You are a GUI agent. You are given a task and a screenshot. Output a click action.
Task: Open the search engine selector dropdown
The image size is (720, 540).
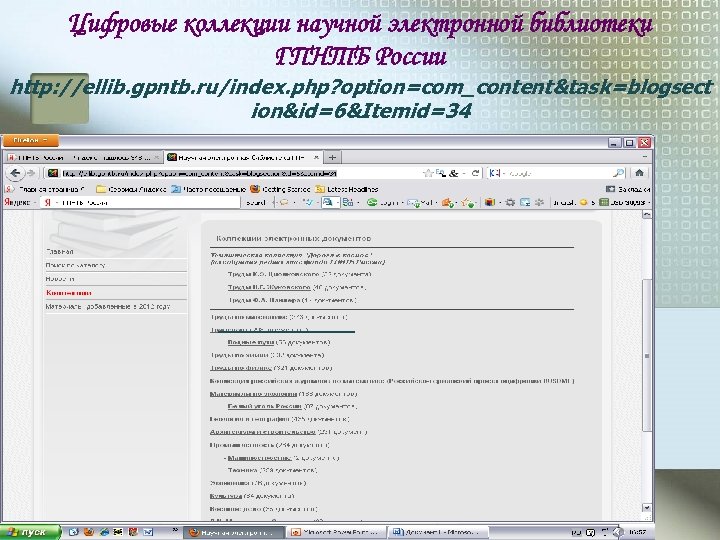pos(496,173)
